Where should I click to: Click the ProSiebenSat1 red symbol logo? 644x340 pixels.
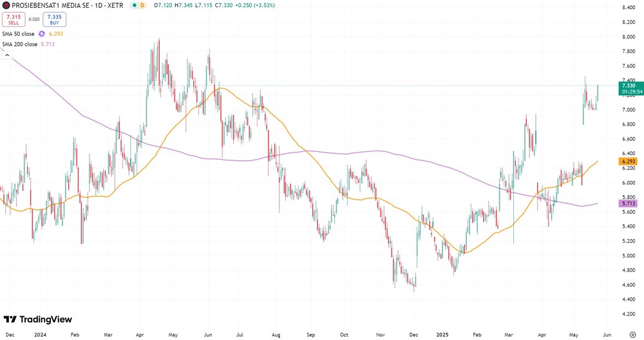click(6, 5)
